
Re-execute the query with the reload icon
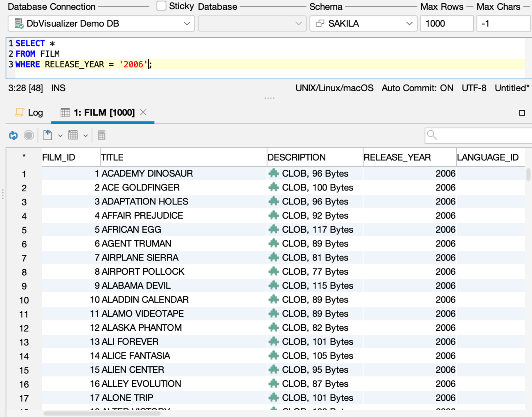(13, 135)
